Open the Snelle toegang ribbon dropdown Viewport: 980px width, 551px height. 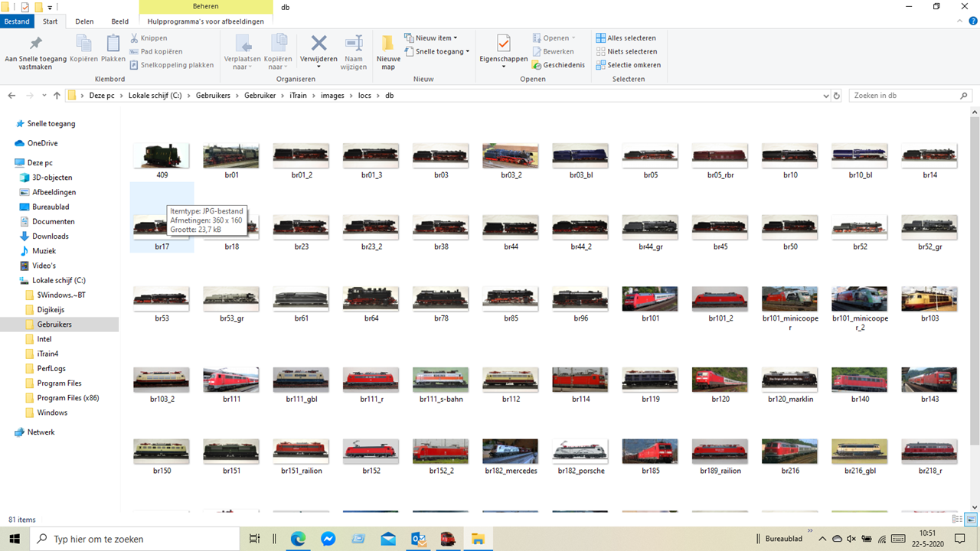tap(437, 51)
